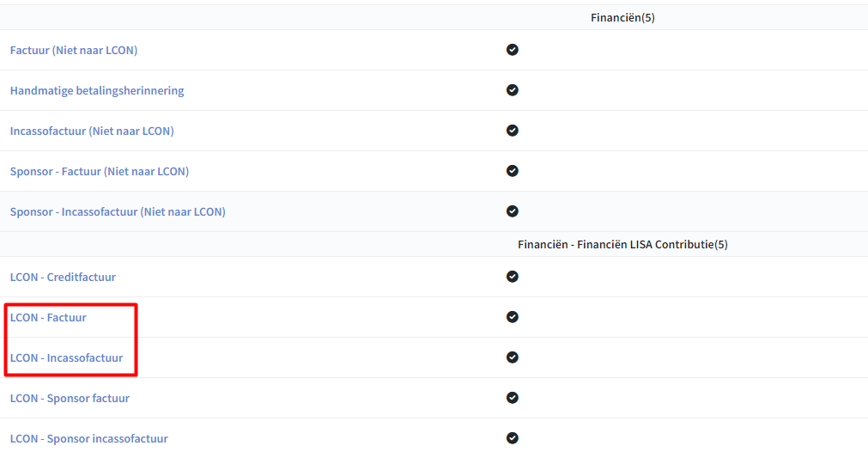The width and height of the screenshot is (868, 458).
Task: Click check icon for Handmatige betalingsherinnering
Action: click(x=513, y=90)
